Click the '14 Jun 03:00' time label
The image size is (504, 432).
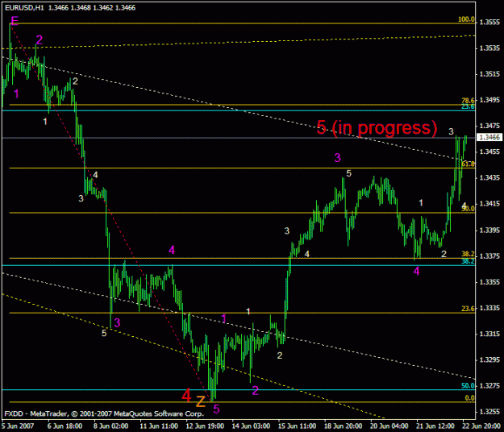251,426
